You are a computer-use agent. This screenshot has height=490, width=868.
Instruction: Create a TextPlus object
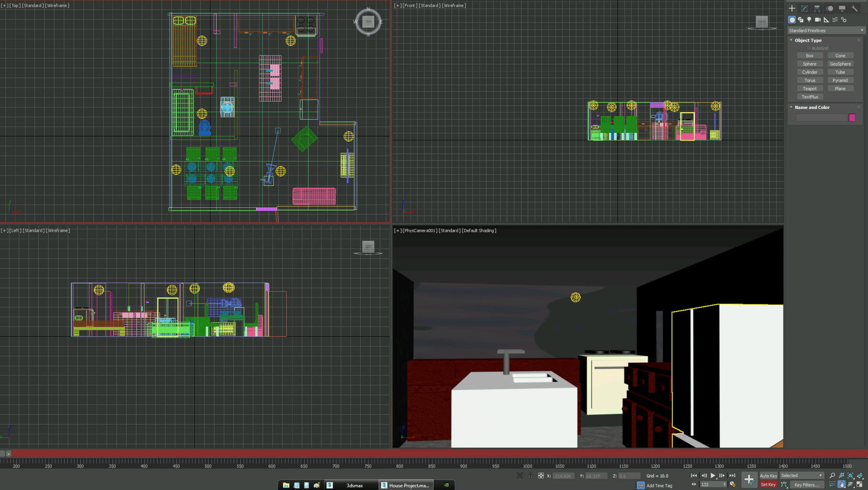(x=810, y=97)
